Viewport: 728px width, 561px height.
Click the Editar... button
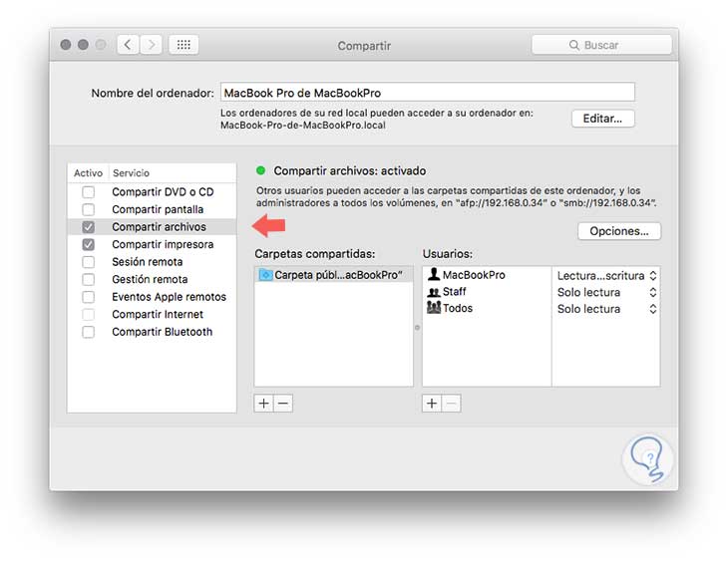(x=602, y=119)
